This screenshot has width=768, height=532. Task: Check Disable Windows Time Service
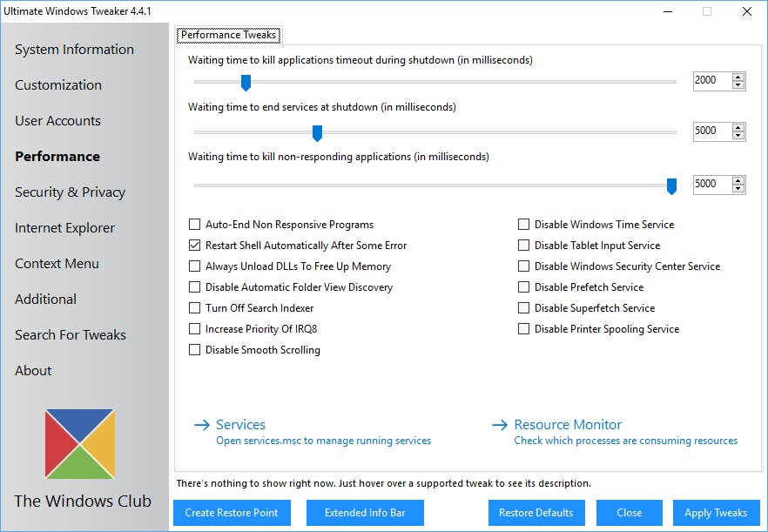point(523,225)
